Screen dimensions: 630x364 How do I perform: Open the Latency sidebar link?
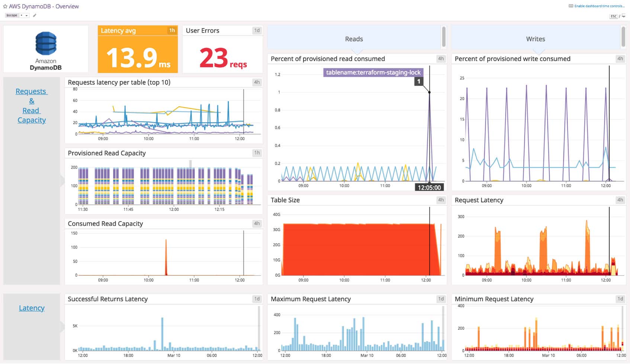tap(32, 308)
